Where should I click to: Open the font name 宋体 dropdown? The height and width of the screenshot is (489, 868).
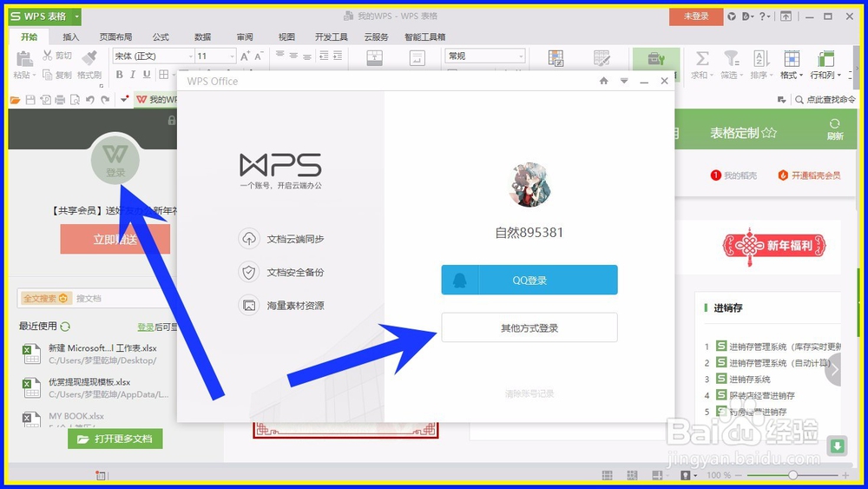point(190,56)
